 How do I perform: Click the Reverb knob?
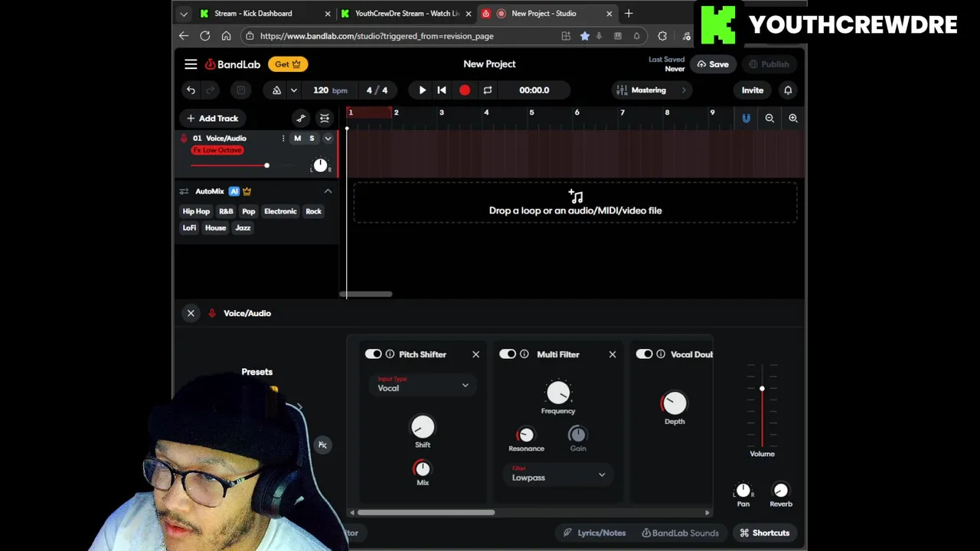click(x=781, y=491)
